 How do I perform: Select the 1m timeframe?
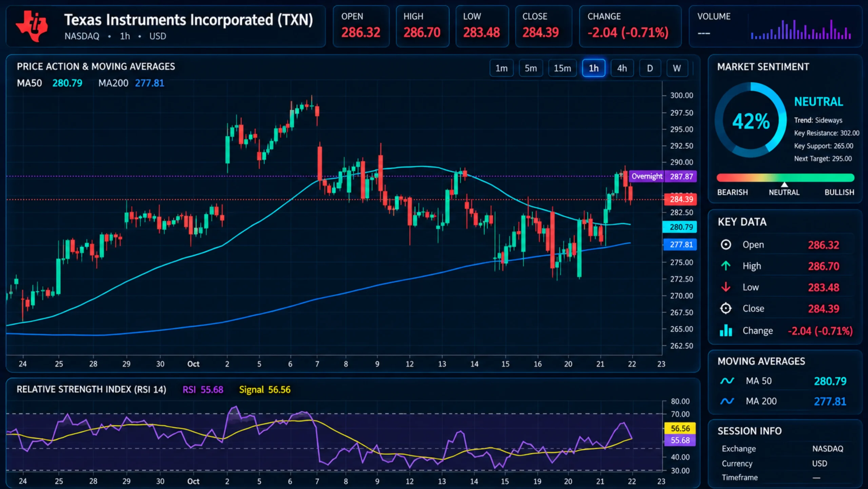coord(501,68)
